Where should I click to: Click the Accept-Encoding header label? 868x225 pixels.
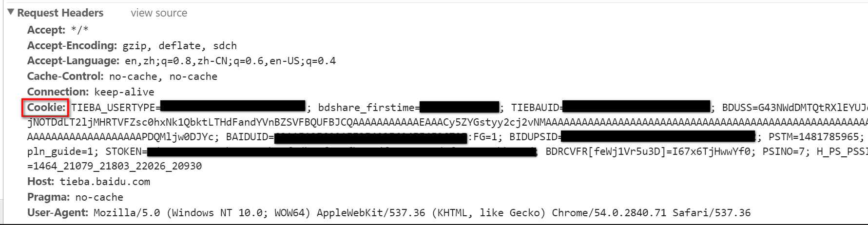(72, 45)
